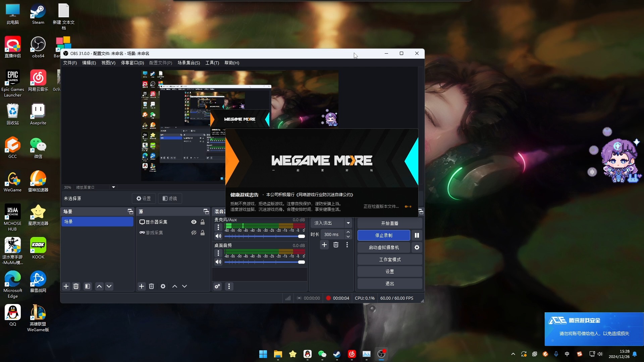Click source 设置 button in toolbar
This screenshot has width=644, height=362.
[x=144, y=198]
